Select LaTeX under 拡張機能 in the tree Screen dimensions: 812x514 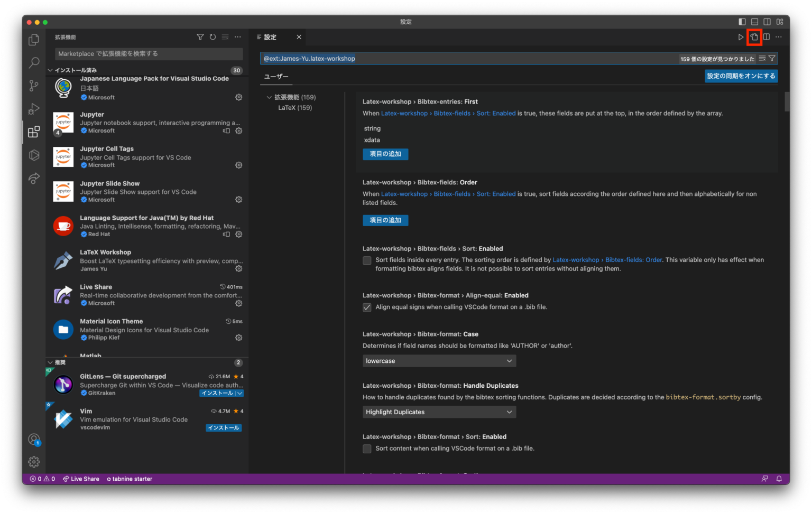tap(294, 107)
